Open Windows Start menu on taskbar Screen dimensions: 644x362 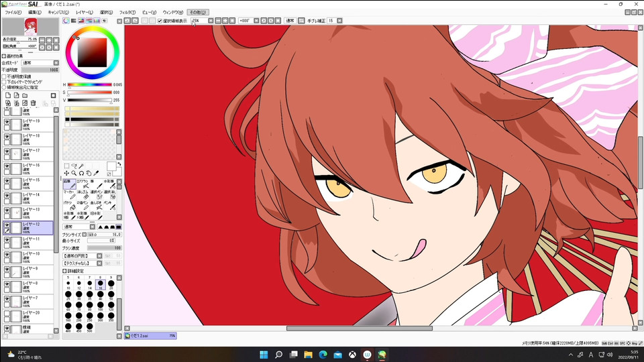pos(264,355)
